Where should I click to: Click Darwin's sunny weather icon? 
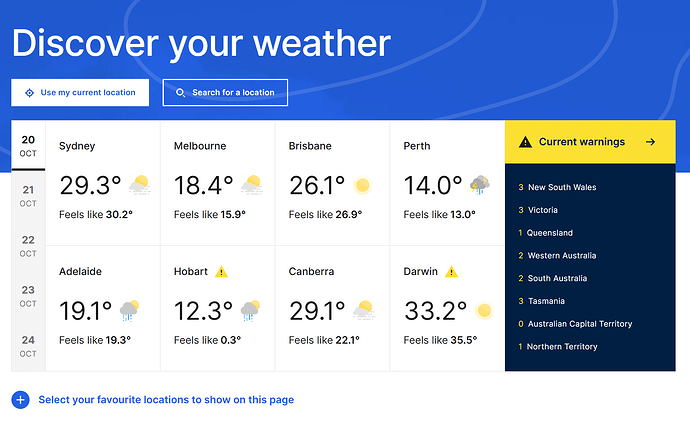pos(484,310)
